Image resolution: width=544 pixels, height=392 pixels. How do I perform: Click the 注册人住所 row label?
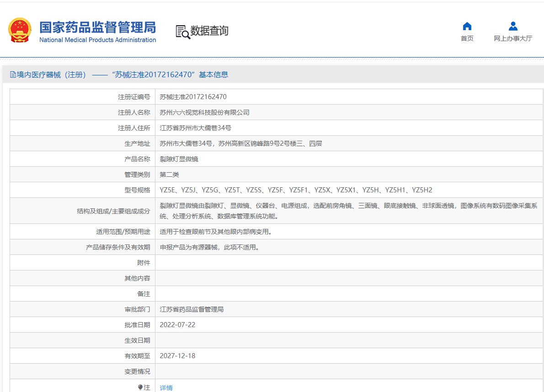click(x=134, y=128)
